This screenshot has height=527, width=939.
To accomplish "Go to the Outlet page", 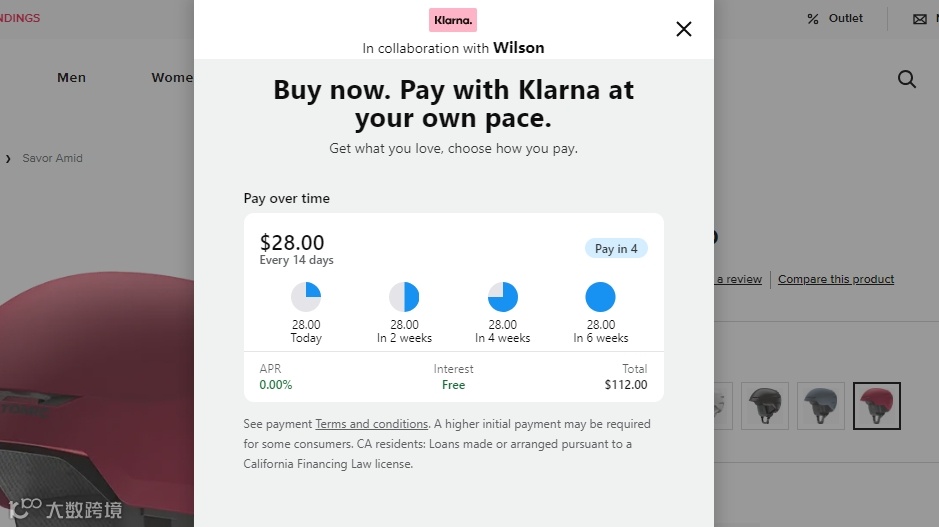I will (x=846, y=18).
